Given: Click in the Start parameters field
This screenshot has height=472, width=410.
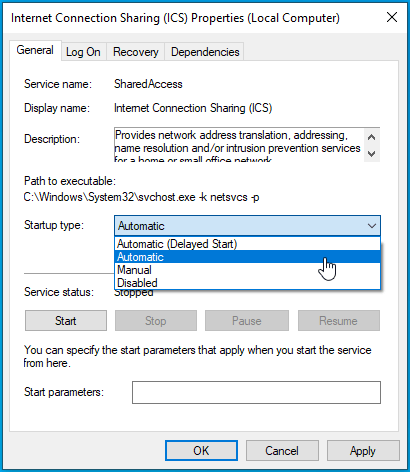Looking at the screenshot, I should (x=256, y=392).
